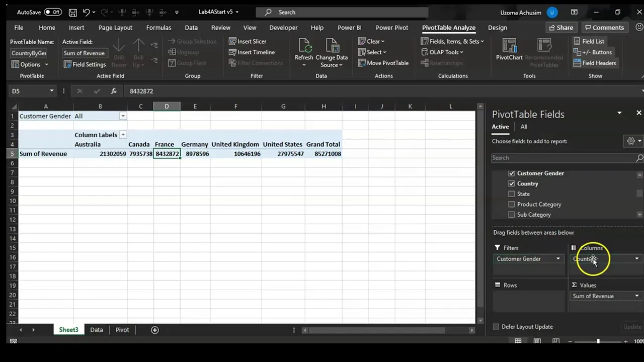Screen dimensions: 644x362
Task: Click Insert Slicer
Action: (248, 41)
